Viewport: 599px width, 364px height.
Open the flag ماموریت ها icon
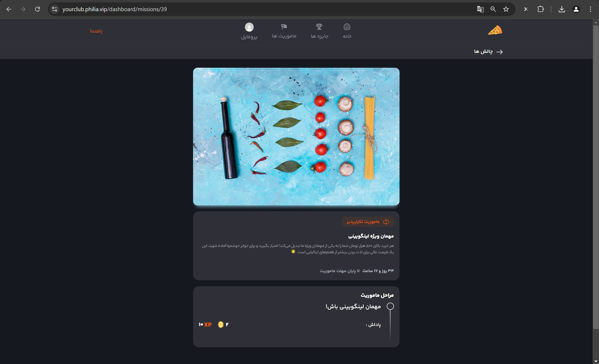[284, 27]
